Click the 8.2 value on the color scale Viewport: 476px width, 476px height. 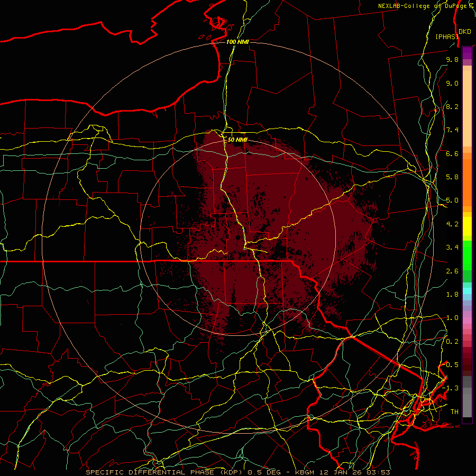(x=452, y=106)
